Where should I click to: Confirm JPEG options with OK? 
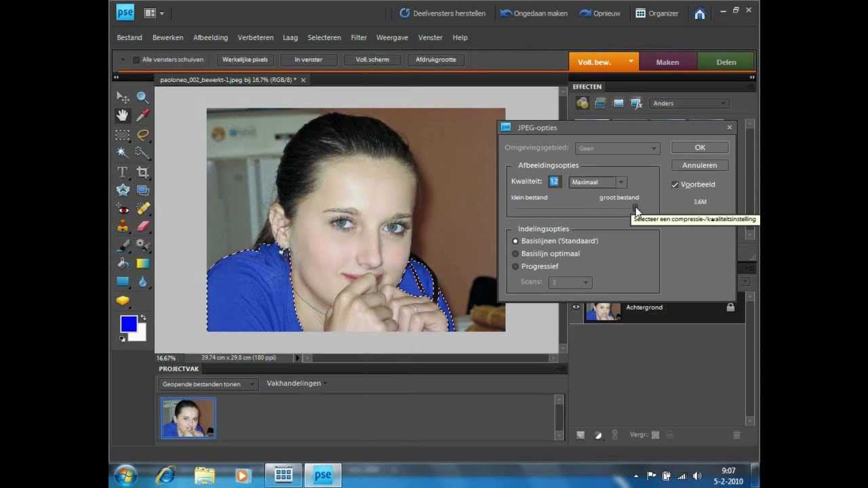pyautogui.click(x=700, y=147)
